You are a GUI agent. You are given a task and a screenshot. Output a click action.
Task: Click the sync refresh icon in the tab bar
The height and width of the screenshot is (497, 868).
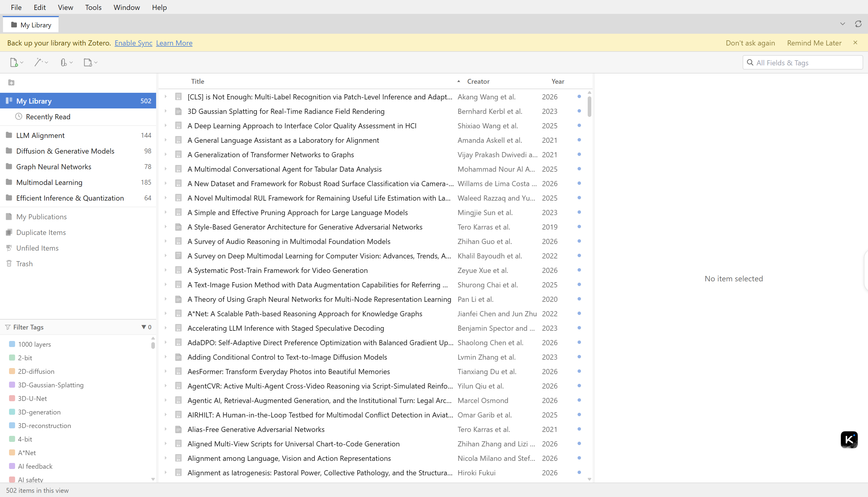pyautogui.click(x=858, y=24)
